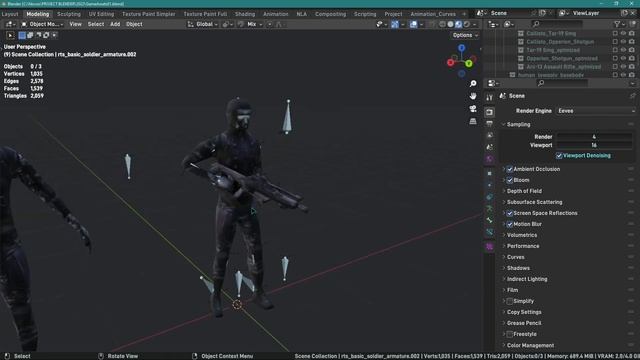Click the red X axis gizmo ball
The image size is (640, 360).
point(451,62)
